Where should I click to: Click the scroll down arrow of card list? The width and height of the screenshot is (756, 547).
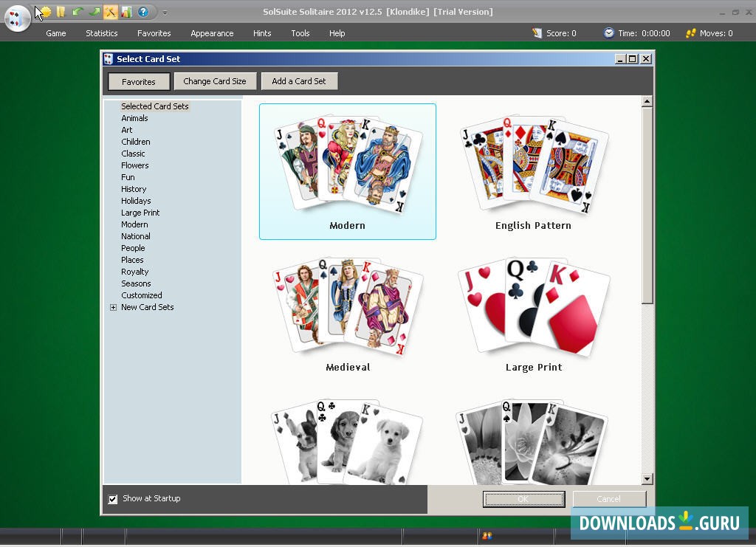pyautogui.click(x=647, y=479)
